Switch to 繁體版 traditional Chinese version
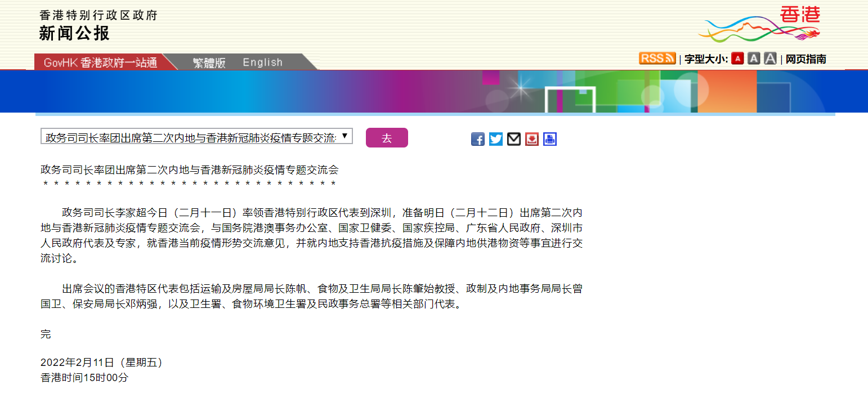 click(x=209, y=62)
